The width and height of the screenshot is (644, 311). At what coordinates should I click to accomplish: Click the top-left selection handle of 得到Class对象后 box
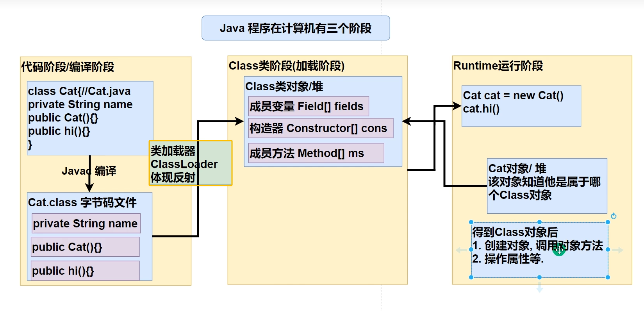(471, 222)
